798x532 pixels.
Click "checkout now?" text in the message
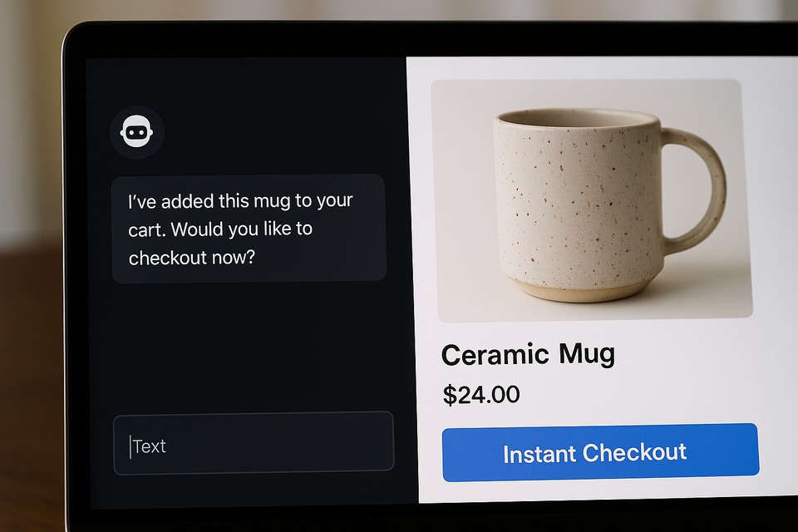point(191,258)
